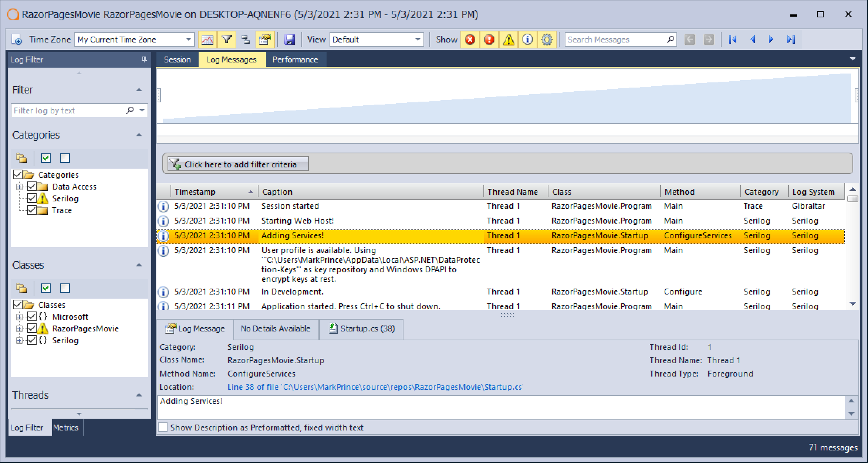The height and width of the screenshot is (463, 868).
Task: Go to next message arrow
Action: pyautogui.click(x=771, y=40)
